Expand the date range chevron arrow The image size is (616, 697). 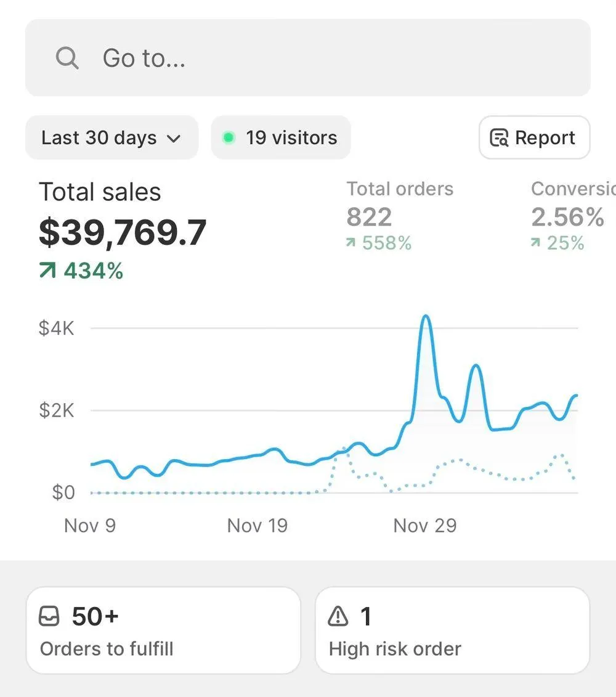(x=174, y=139)
